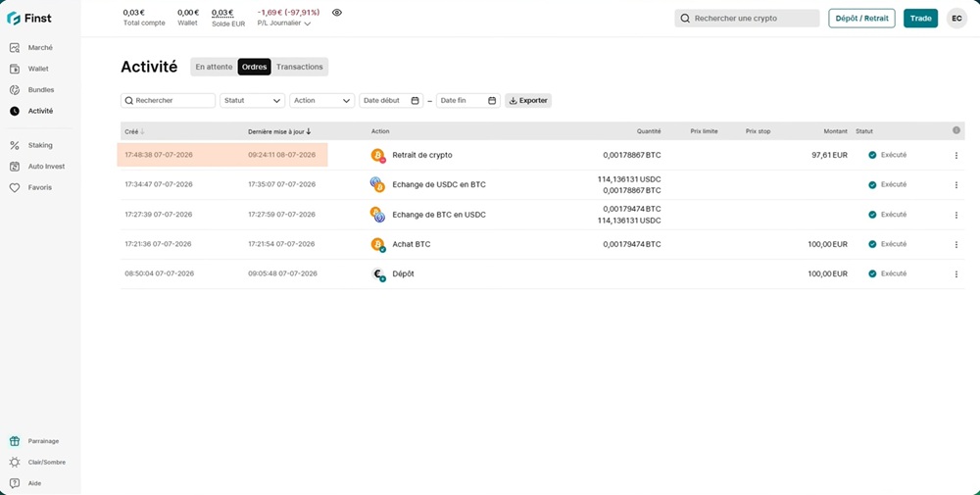Toggle balance visibility eye icon
980x495 pixels.
(x=337, y=13)
